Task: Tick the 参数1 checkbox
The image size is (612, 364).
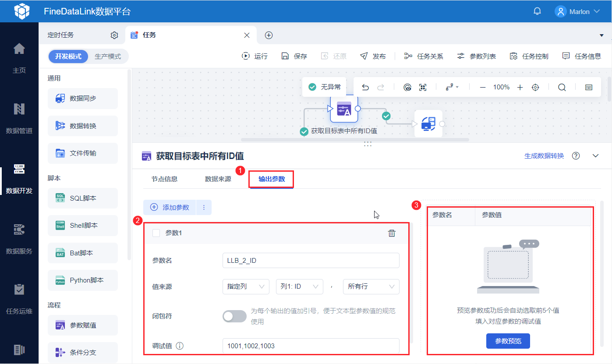Action: [x=156, y=233]
